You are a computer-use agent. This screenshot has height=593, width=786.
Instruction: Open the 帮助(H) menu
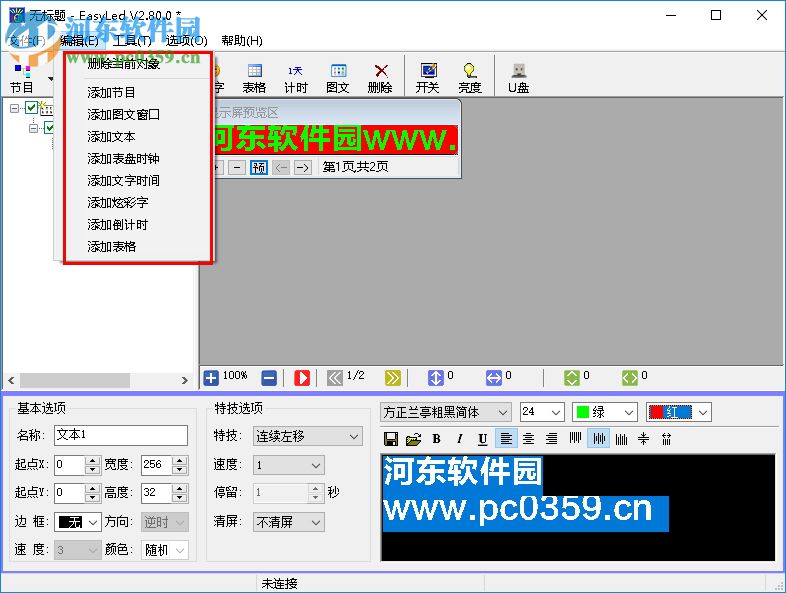tap(242, 41)
